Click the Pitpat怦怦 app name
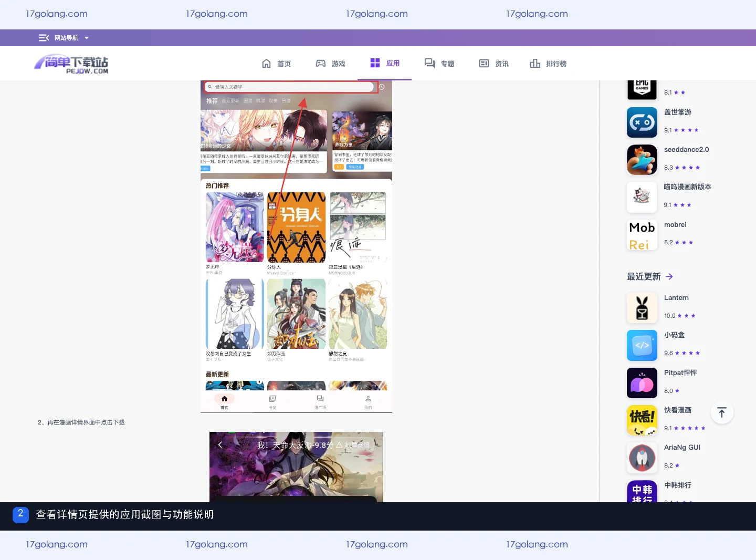Viewport: 756px width, 560px height. pyautogui.click(x=680, y=373)
